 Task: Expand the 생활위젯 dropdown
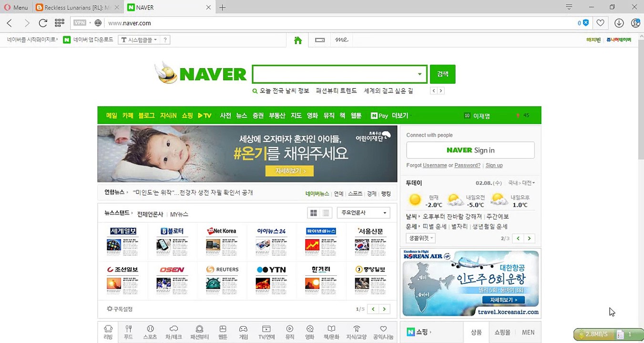tap(420, 238)
